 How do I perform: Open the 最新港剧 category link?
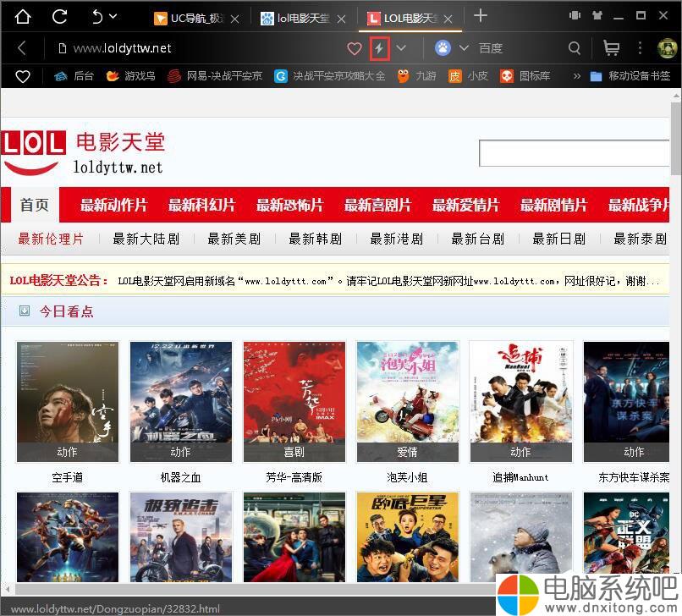(397, 239)
